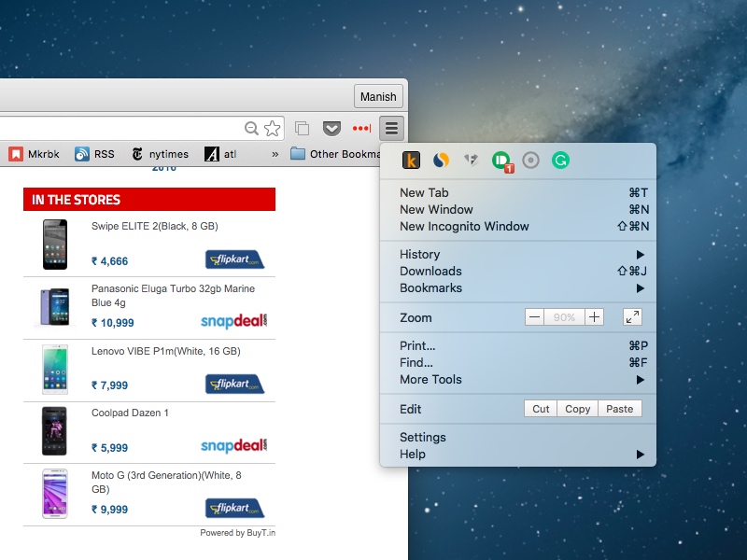
Task: Show hidden bookmarks with the » chevron
Action: (x=275, y=154)
